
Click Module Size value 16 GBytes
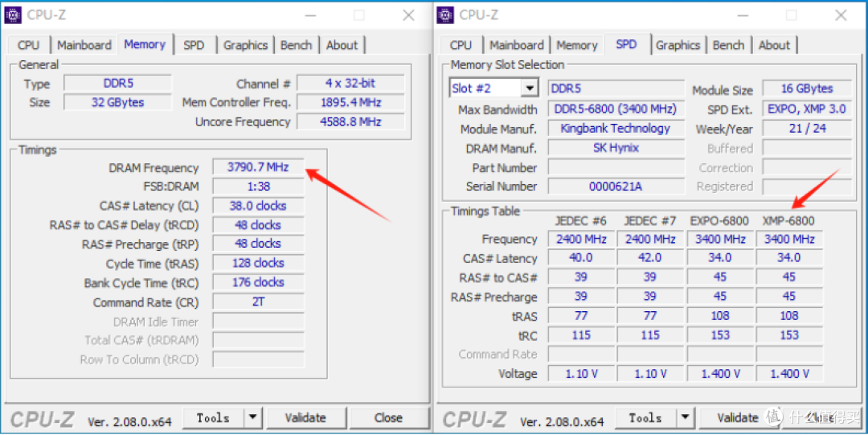807,88
